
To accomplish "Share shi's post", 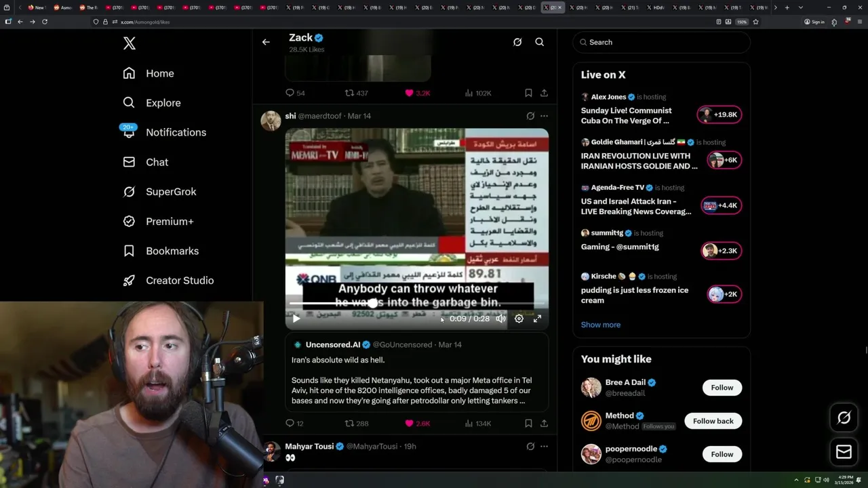I will (544, 423).
